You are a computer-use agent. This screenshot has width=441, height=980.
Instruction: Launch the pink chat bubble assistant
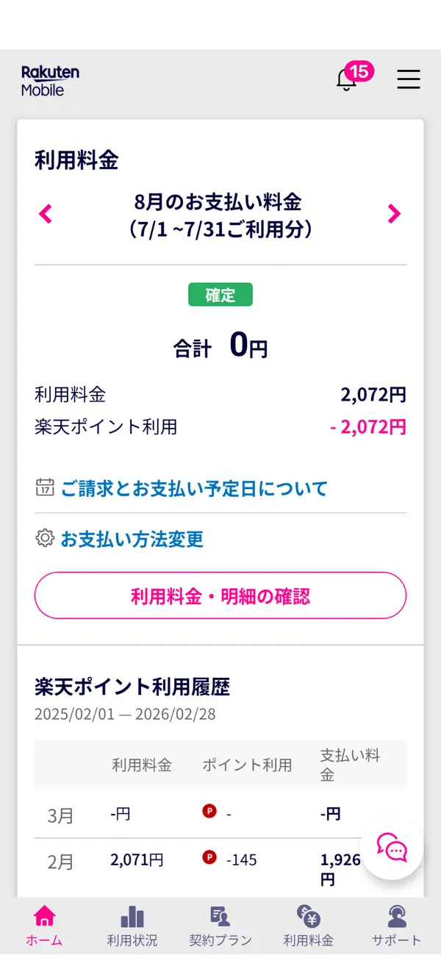coord(391,849)
